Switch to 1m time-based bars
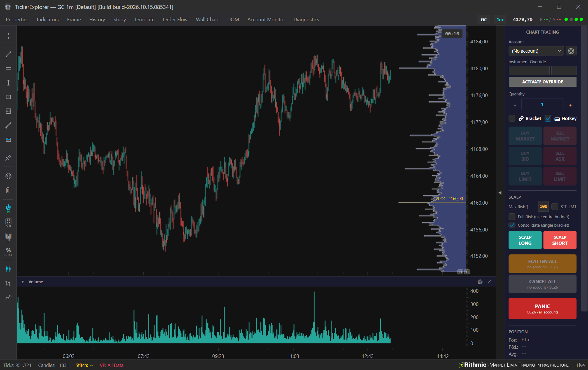 [8, 209]
